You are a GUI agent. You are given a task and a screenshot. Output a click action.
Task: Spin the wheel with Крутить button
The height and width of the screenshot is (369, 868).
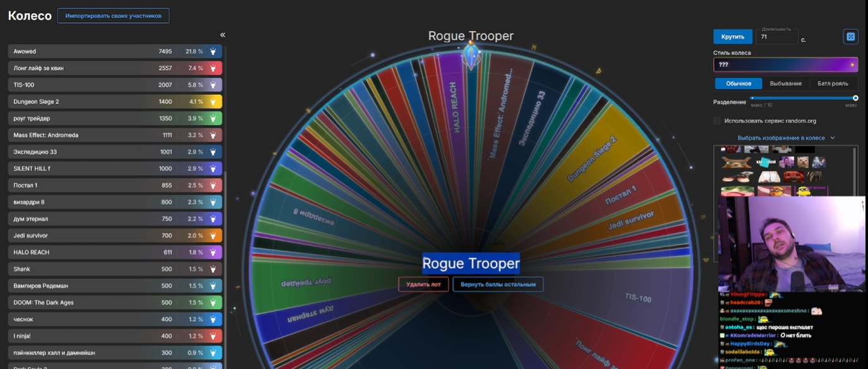(733, 37)
